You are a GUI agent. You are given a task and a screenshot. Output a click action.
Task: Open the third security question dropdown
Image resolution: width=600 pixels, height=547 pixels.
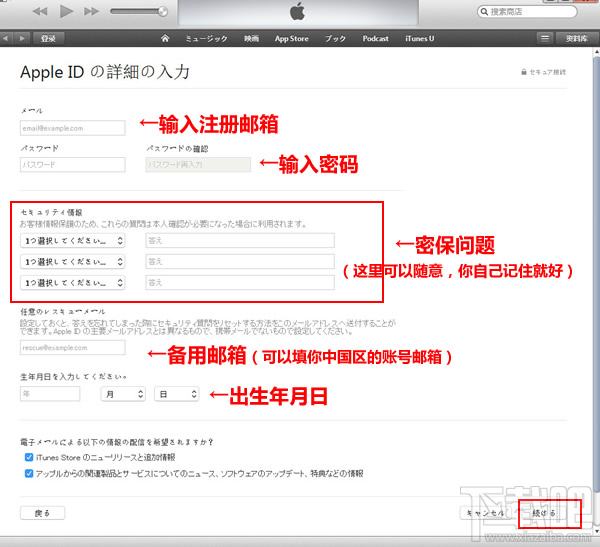(x=73, y=283)
